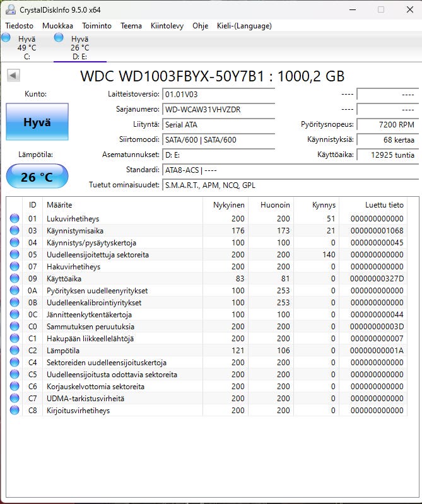Click the serial number field WD-WCAW31VHVZDR
422x504 pixels.
[218, 110]
